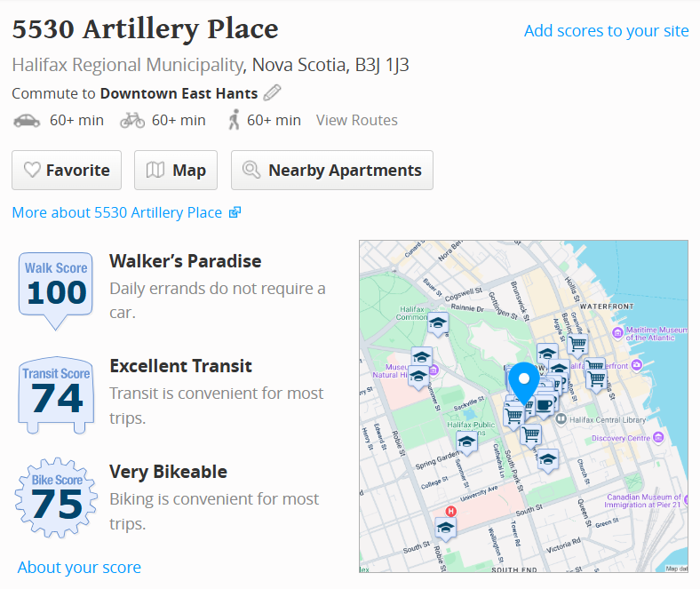700x589 pixels.
Task: Click the coffee cup marker on map
Action: coord(545,403)
